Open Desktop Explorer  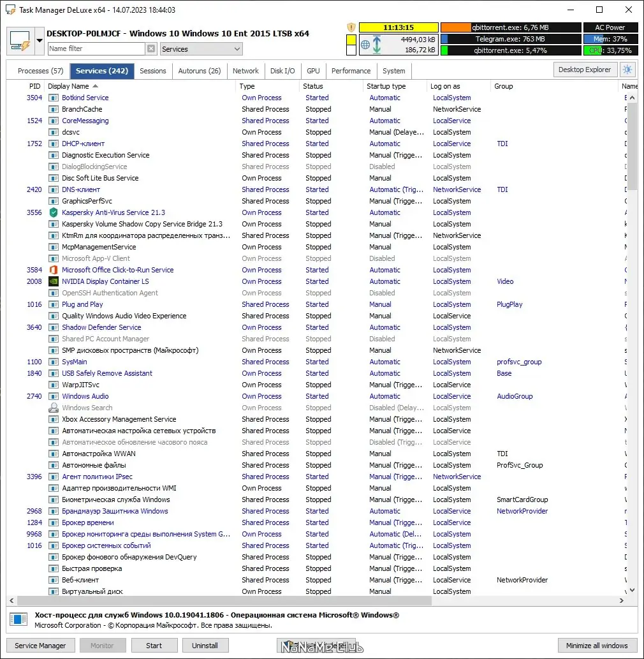tap(584, 70)
